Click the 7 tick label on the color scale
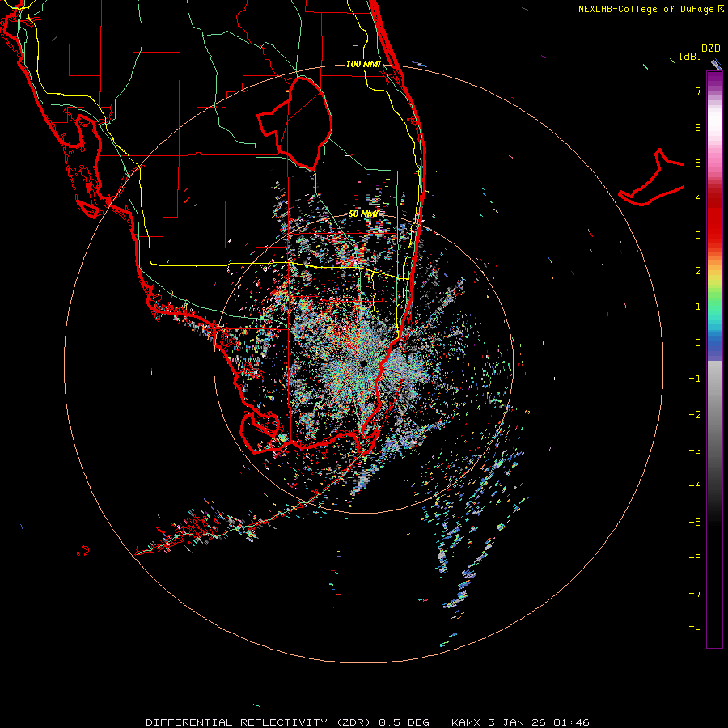The width and height of the screenshot is (728, 728). point(698,91)
